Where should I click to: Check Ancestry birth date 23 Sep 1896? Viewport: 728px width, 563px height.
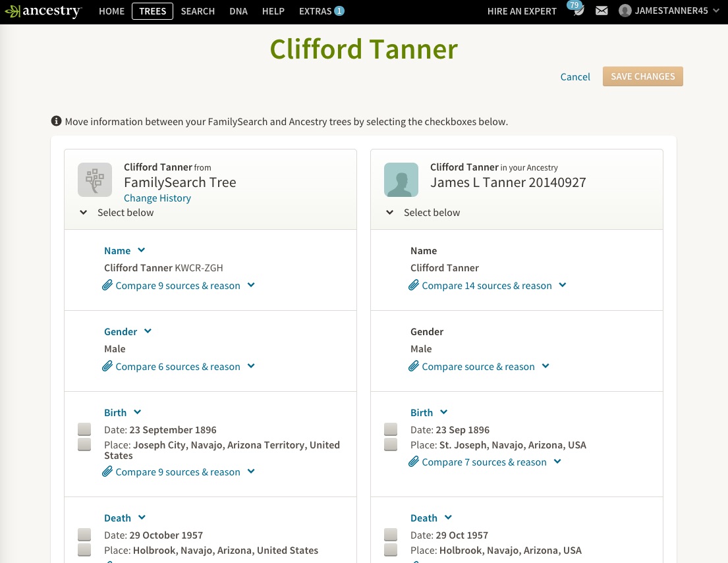[391, 429]
